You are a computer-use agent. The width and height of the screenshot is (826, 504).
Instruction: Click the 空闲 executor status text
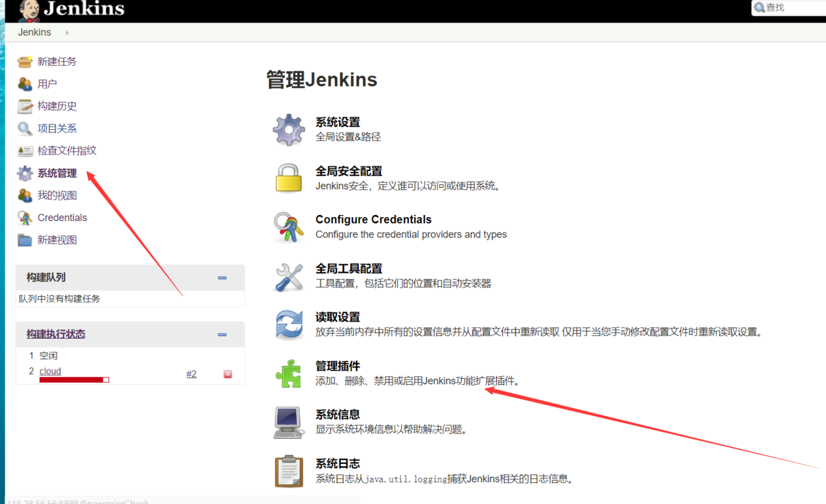[x=49, y=356]
